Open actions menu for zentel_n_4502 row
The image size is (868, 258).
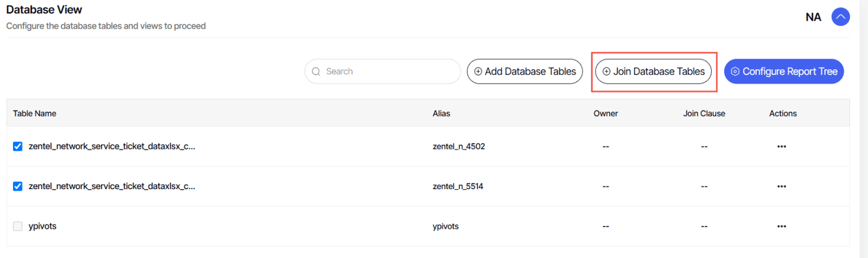tap(781, 146)
